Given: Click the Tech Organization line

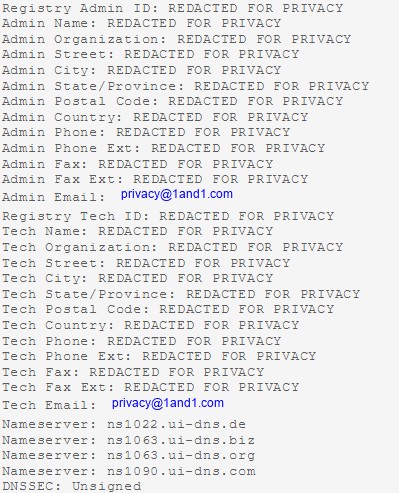Looking at the screenshot, I should (x=173, y=247).
